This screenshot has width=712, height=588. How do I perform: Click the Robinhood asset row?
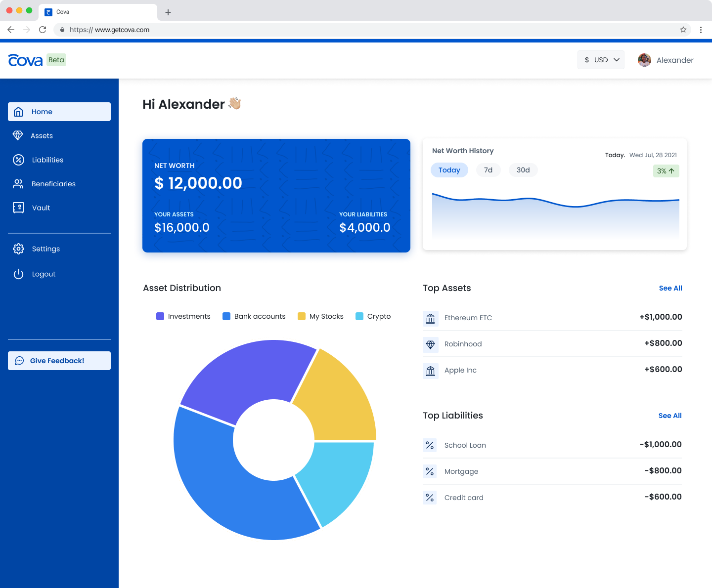coord(552,344)
